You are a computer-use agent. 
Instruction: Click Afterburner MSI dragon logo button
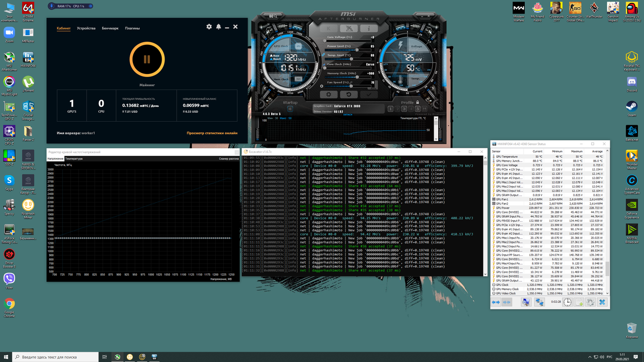(348, 29)
